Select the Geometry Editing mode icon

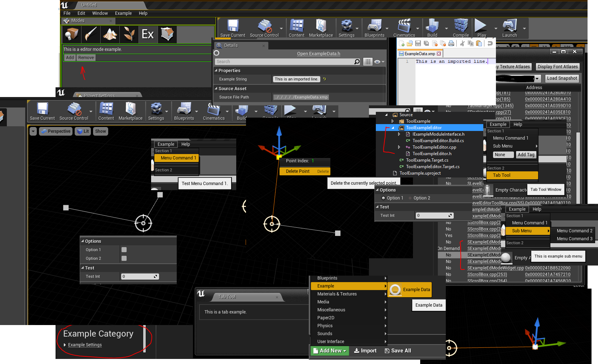167,34
